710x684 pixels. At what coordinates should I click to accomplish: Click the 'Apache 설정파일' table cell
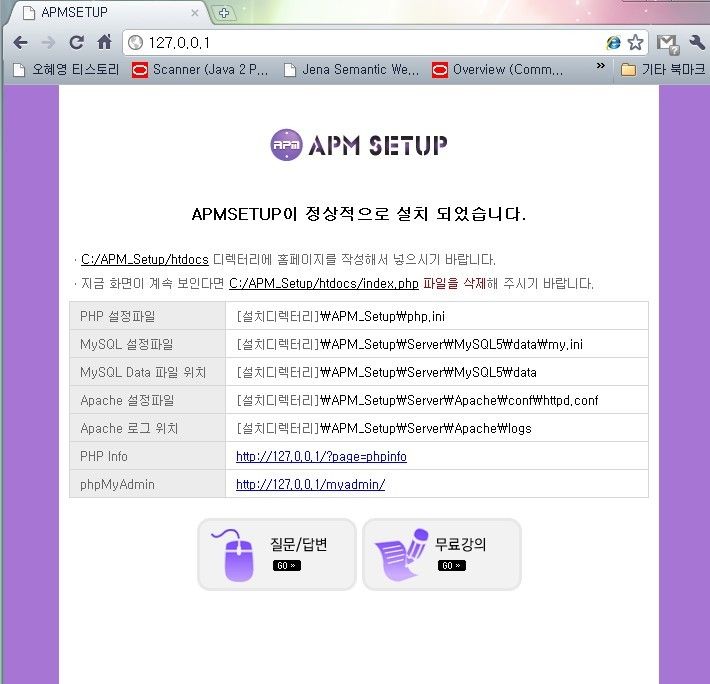pyautogui.click(x=147, y=400)
